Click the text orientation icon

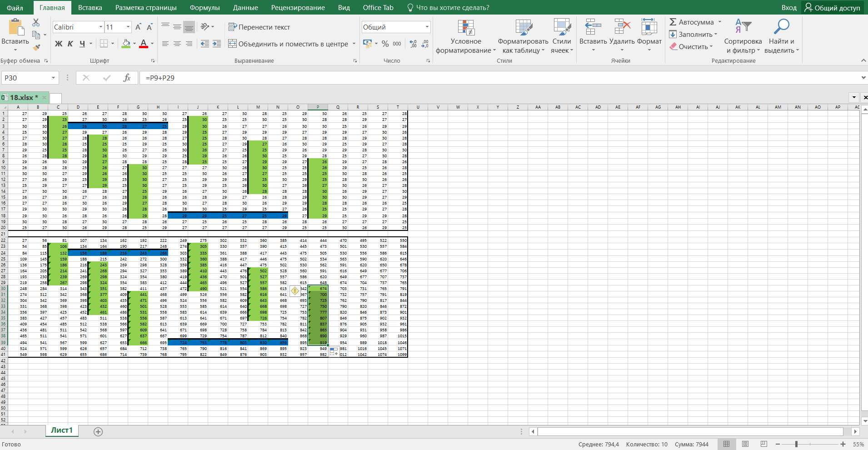[x=205, y=27]
